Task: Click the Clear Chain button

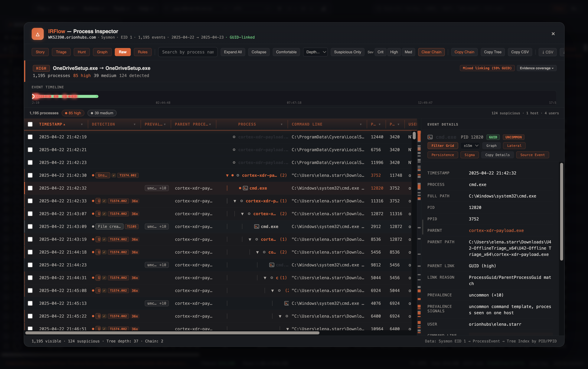Action: (431, 52)
